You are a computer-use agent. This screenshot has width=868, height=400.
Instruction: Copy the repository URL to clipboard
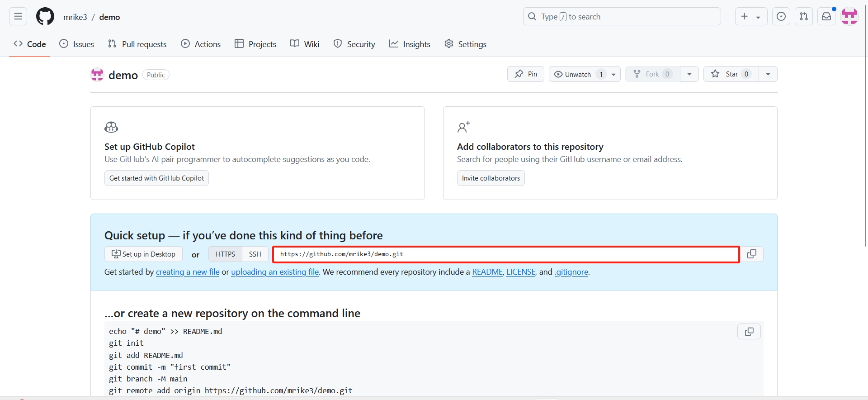[751, 254]
